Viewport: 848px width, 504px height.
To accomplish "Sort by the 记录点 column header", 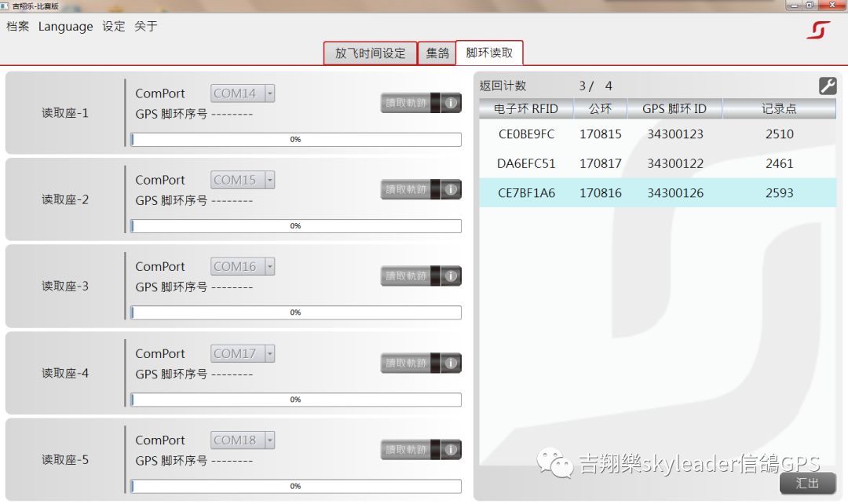I will [779, 109].
